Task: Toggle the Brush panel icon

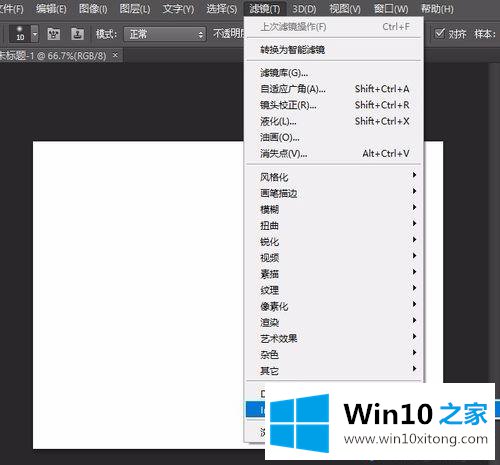Action: [54, 34]
